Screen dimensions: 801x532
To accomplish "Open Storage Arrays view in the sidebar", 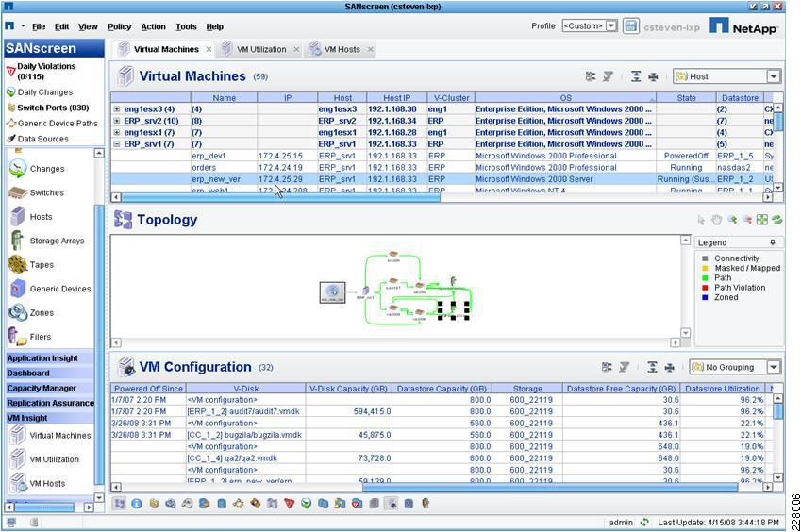I will (47, 241).
